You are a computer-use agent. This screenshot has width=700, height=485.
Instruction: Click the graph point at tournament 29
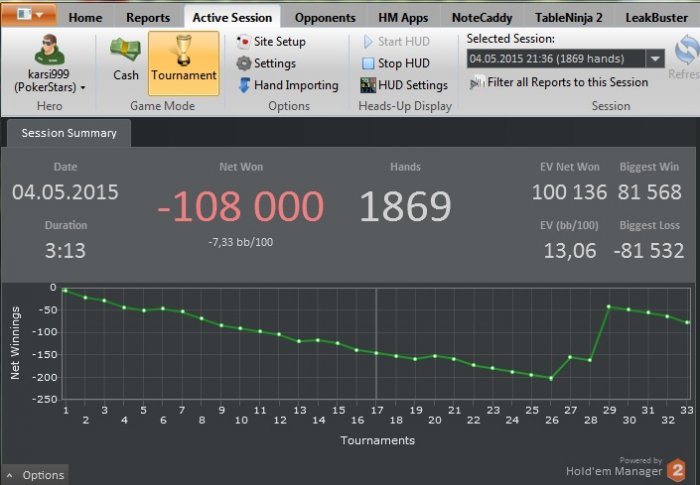tap(608, 307)
